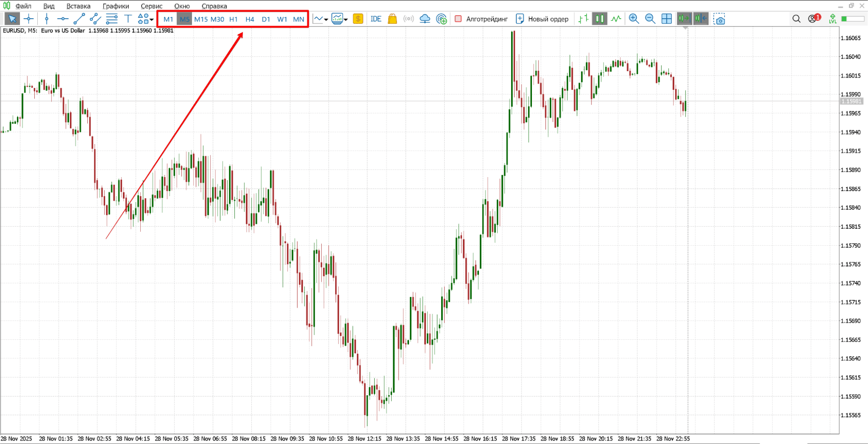Click the indicators line chart icon

pyautogui.click(x=319, y=19)
